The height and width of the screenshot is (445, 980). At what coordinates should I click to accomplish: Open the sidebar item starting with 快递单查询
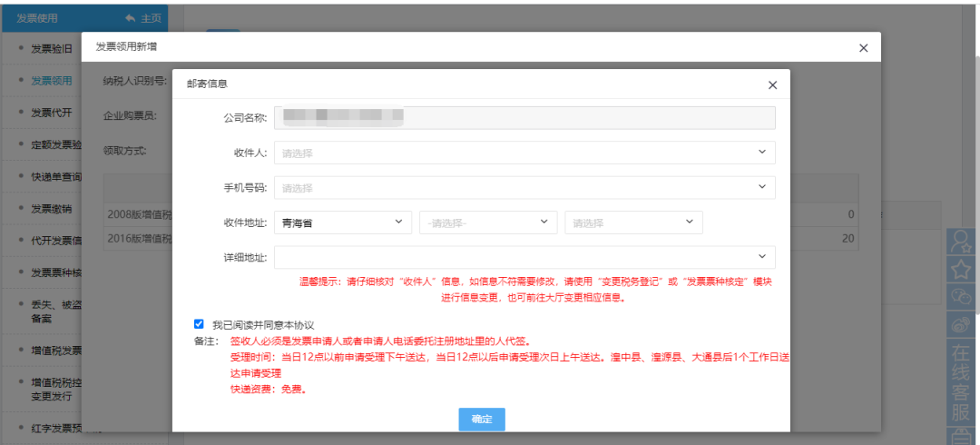coord(56,176)
